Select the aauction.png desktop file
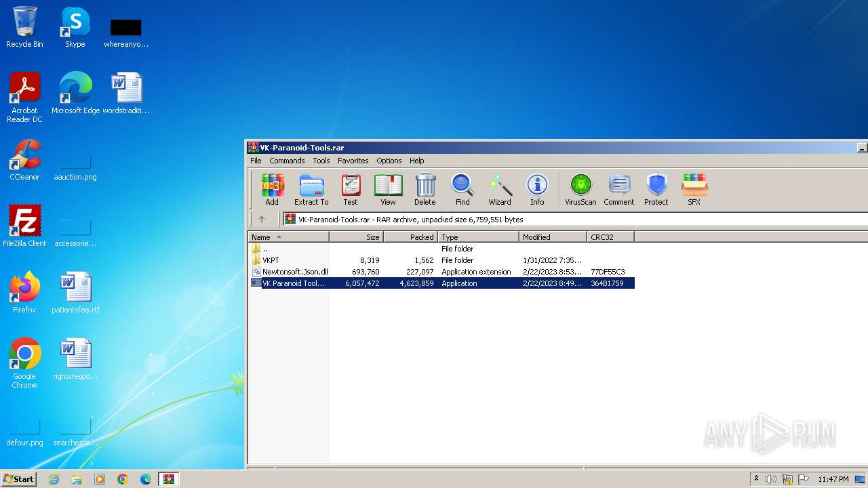Screen dimensions: 868x488 tap(75, 166)
